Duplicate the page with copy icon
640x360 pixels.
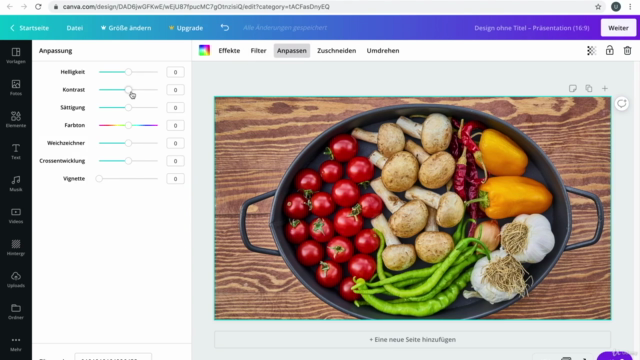tap(589, 89)
